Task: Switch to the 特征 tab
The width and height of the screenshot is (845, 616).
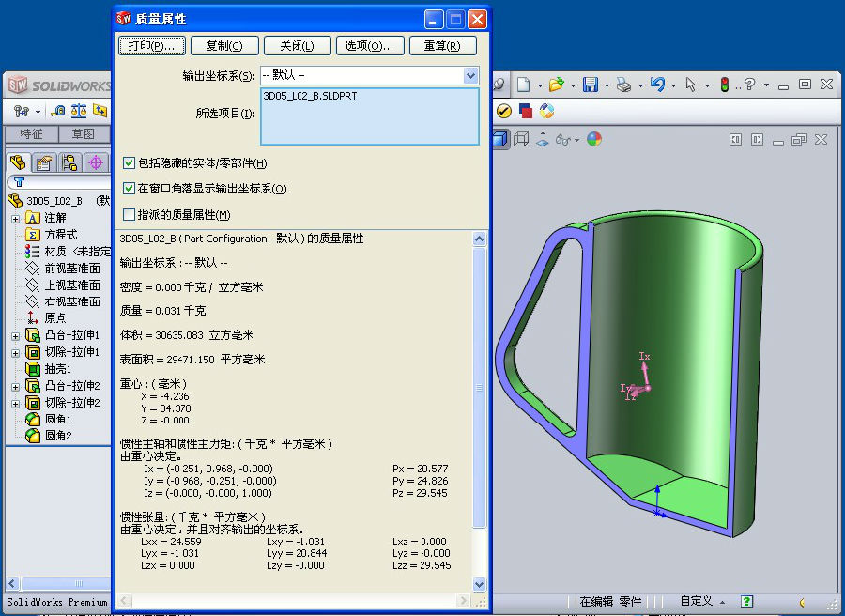Action: pyautogui.click(x=31, y=134)
